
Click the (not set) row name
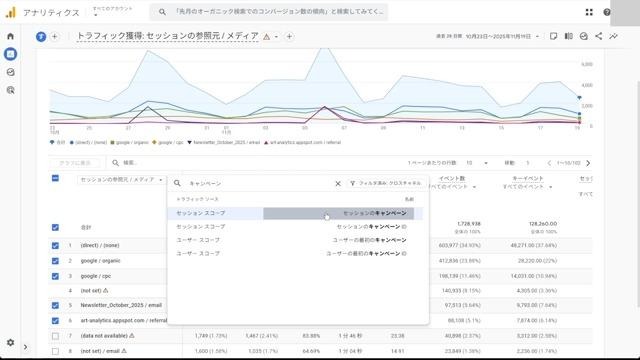tap(91, 291)
